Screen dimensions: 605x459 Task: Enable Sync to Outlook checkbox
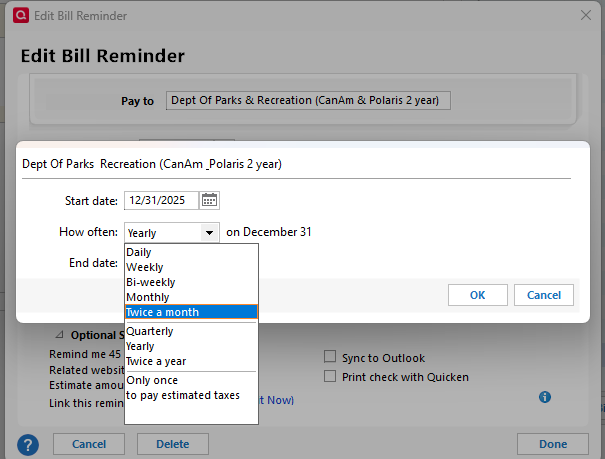coord(331,358)
